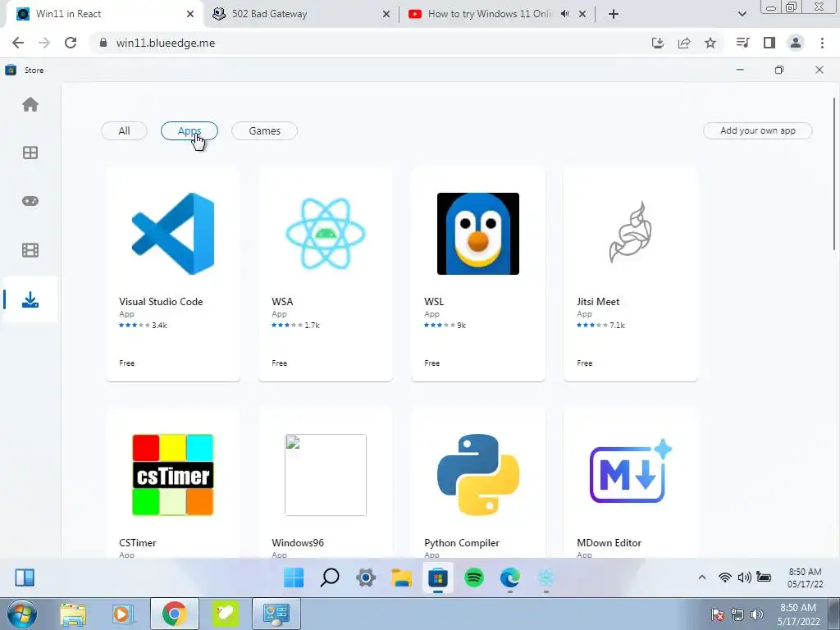Toggle Chrome side panel
Image resolution: width=840 pixels, height=630 pixels.
(x=769, y=43)
